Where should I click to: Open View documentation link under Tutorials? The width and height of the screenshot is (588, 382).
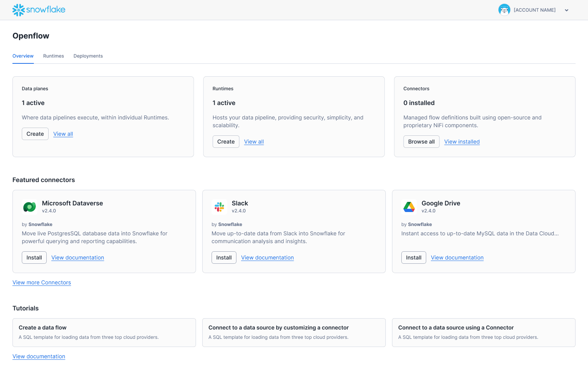click(x=39, y=356)
